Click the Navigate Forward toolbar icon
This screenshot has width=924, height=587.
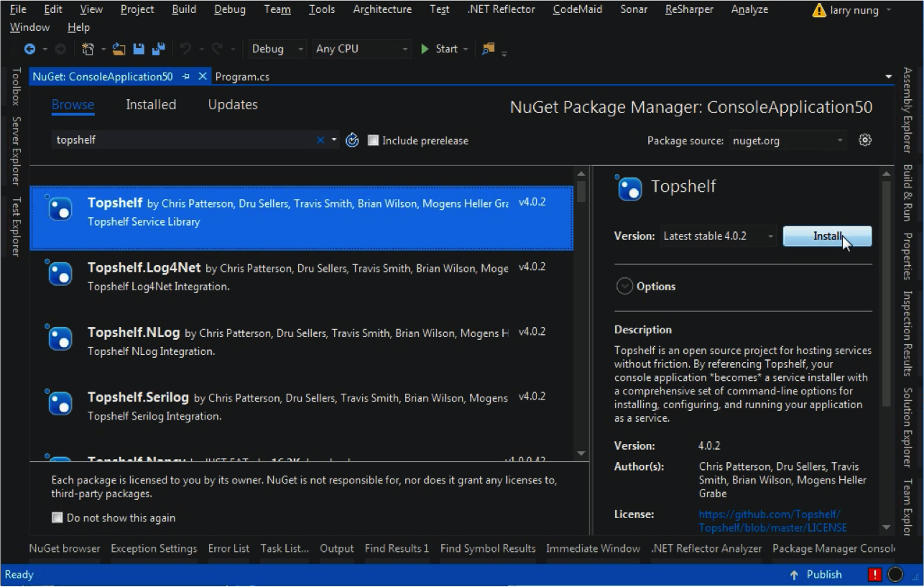(61, 49)
